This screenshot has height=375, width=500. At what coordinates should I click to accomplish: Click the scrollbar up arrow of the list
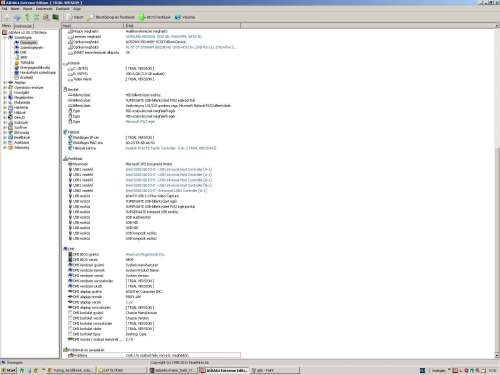[x=497, y=26]
